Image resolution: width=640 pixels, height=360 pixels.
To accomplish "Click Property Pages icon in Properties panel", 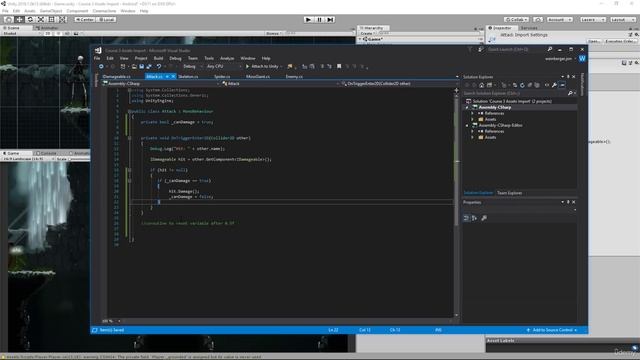I will tap(484, 218).
